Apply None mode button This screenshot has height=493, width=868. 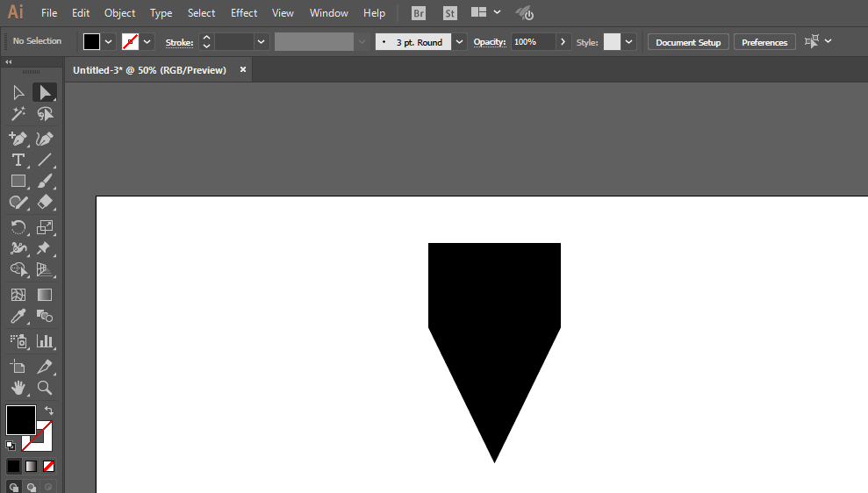click(x=49, y=467)
